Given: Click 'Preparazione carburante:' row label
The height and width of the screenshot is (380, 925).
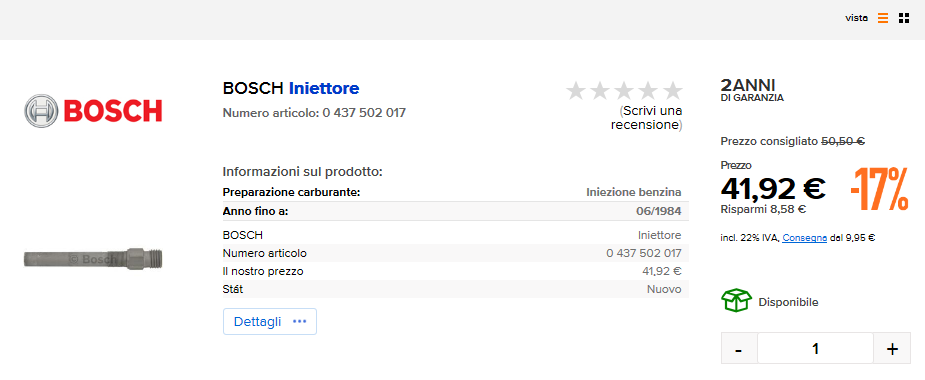Looking at the screenshot, I should [x=291, y=192].
